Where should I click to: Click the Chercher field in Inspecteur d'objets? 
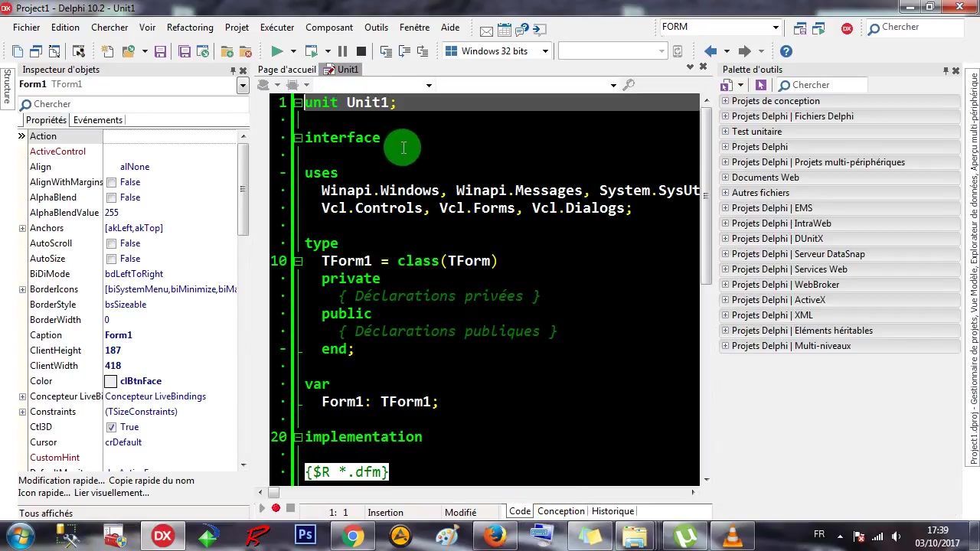pyautogui.click(x=134, y=104)
